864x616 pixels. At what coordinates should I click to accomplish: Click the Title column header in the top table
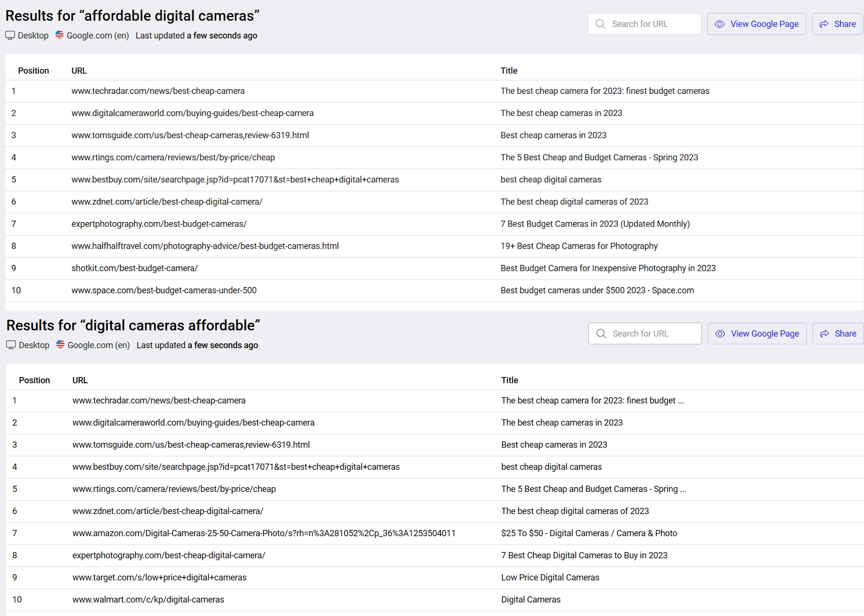click(509, 71)
